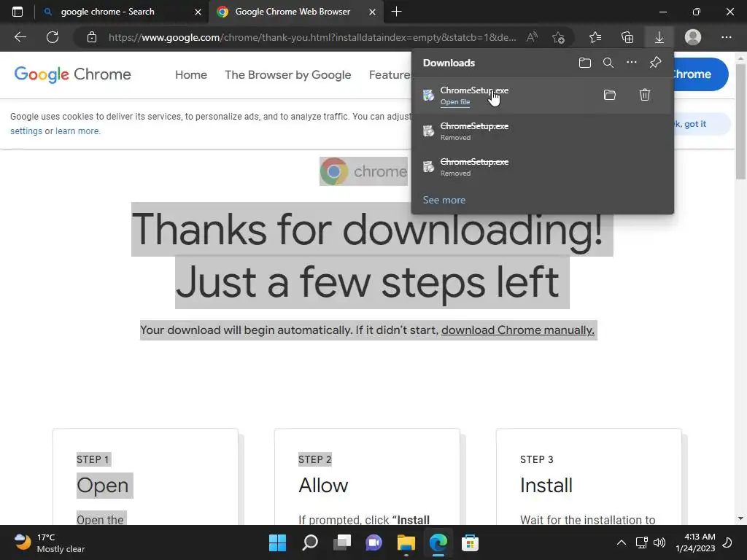Click Open file under ChromeSetup.exe
This screenshot has height=560, width=747.
pos(455,102)
